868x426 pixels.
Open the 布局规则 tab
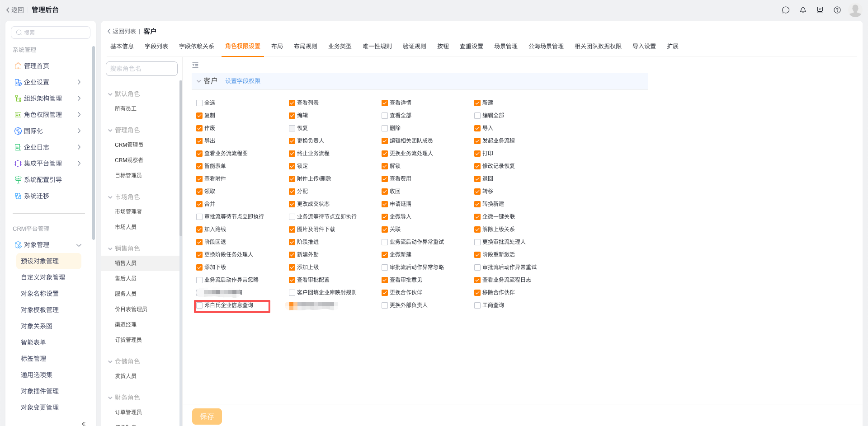(x=306, y=46)
